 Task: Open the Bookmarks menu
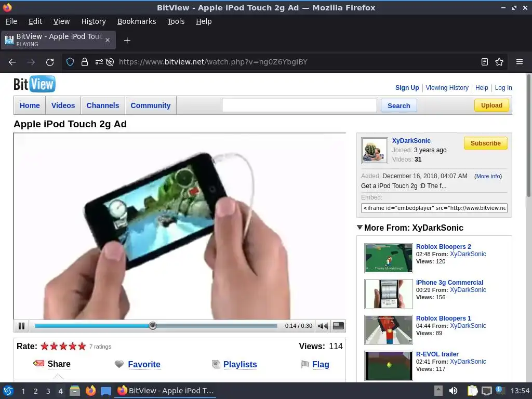tap(137, 21)
